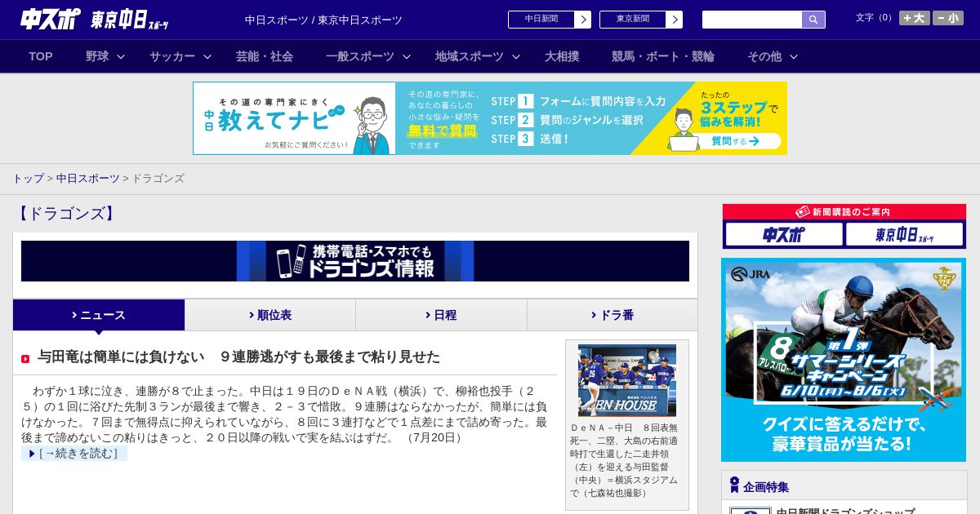Focus the header search input field
This screenshot has height=514, width=980.
[x=752, y=20]
